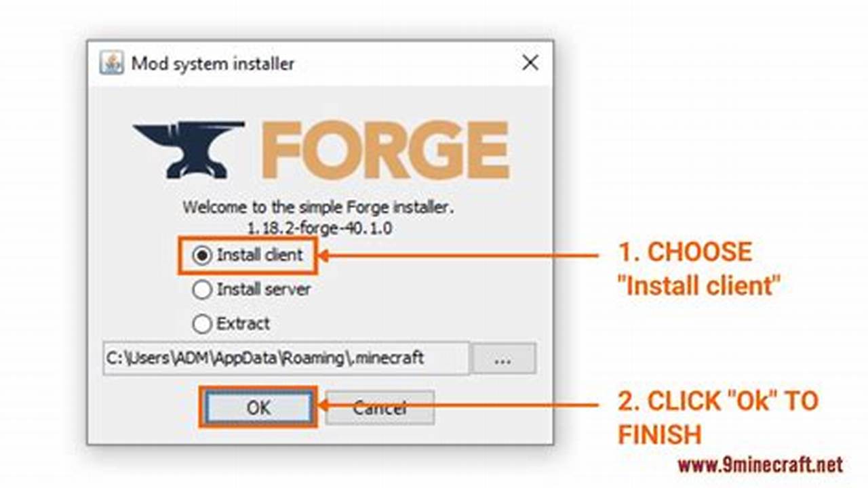This screenshot has width=868, height=488.
Task: Click the orange FORGE wordmark
Action: click(385, 150)
